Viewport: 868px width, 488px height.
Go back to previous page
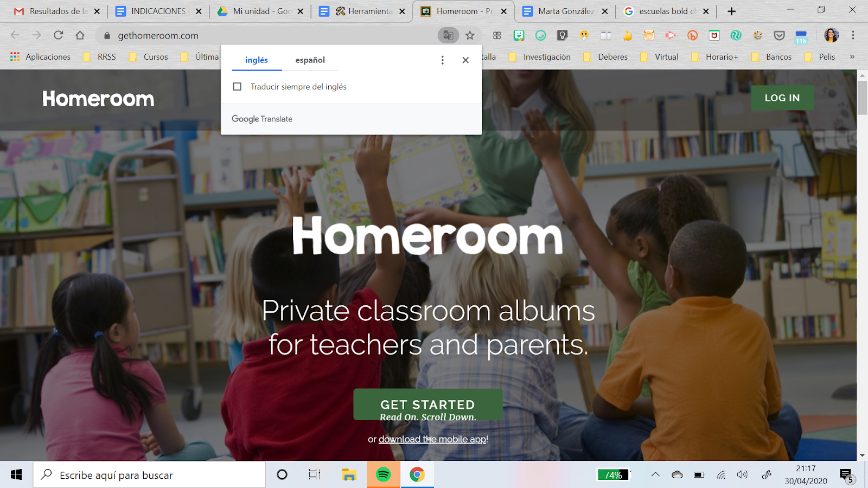15,35
